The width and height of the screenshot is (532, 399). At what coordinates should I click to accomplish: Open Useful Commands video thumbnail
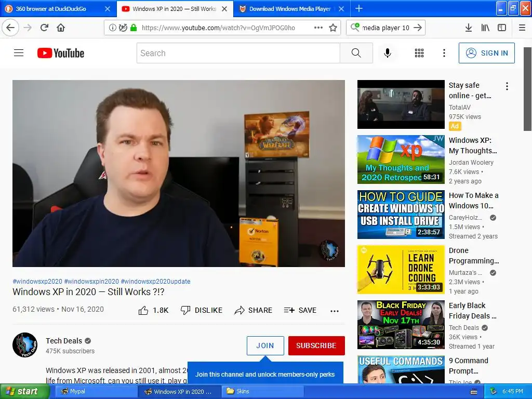pyautogui.click(x=401, y=369)
